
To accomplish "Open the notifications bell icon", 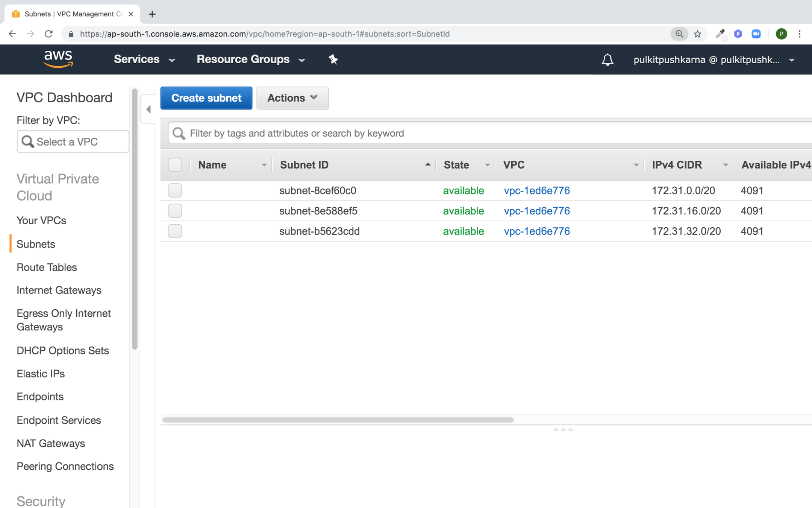I will 607,59.
